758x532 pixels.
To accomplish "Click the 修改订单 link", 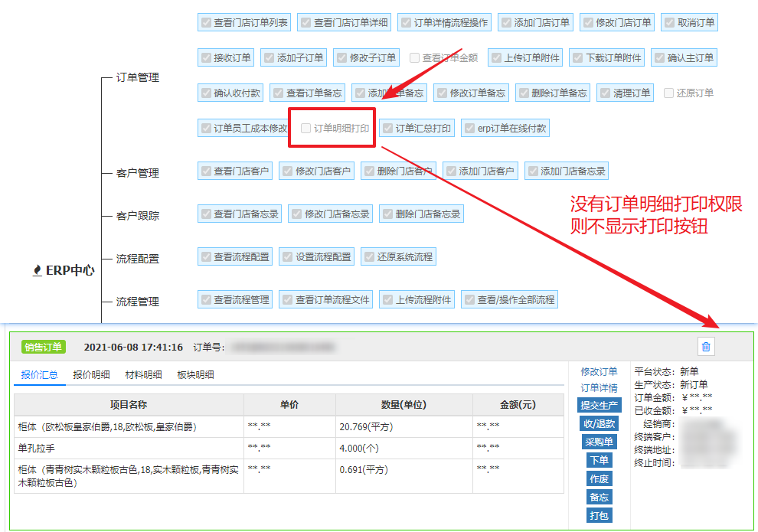I will tap(599, 371).
